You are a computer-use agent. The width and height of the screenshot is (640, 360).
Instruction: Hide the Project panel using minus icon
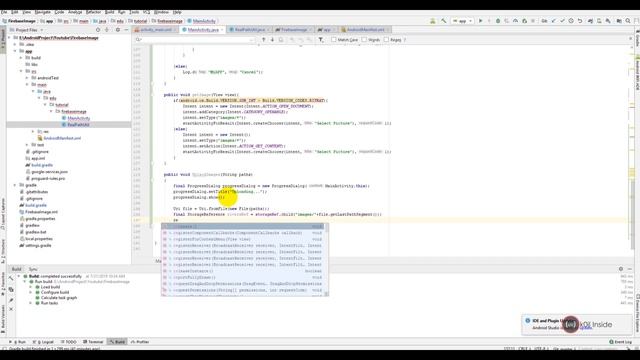[126, 30]
